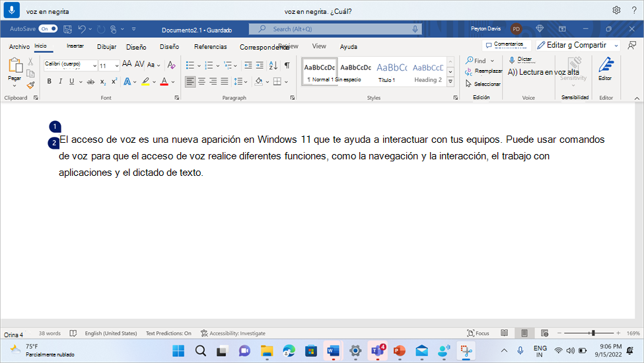Toggle Bold formatting
Screen dimensions: 644x363
pos(50,81)
